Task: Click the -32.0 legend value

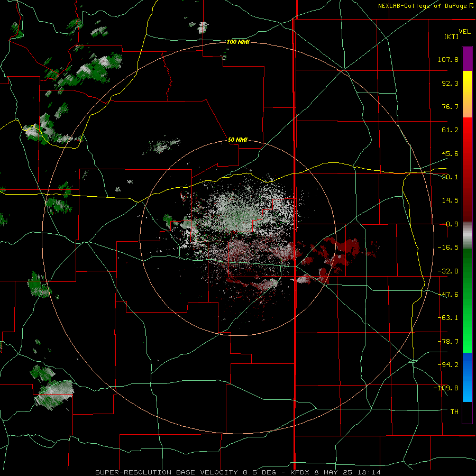Action: (448, 271)
